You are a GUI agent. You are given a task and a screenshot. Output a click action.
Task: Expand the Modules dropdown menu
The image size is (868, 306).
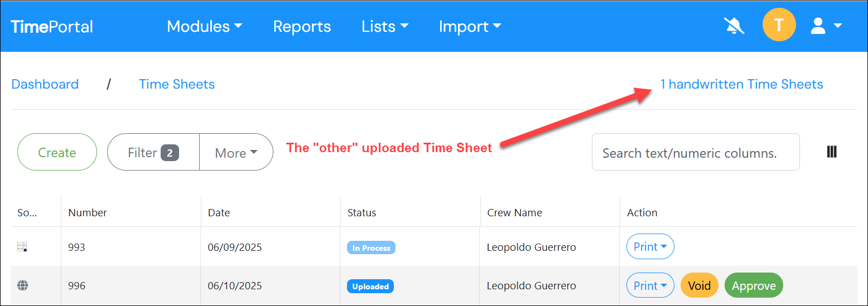pos(204,26)
